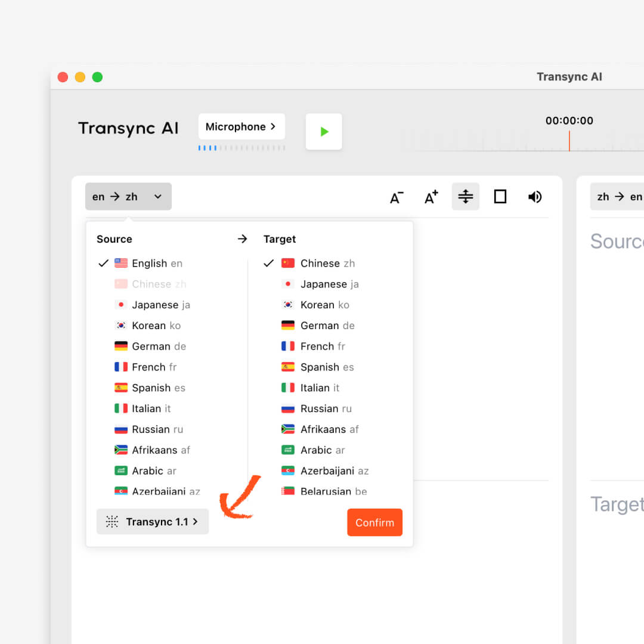Click the green macOS window button

pos(97,77)
